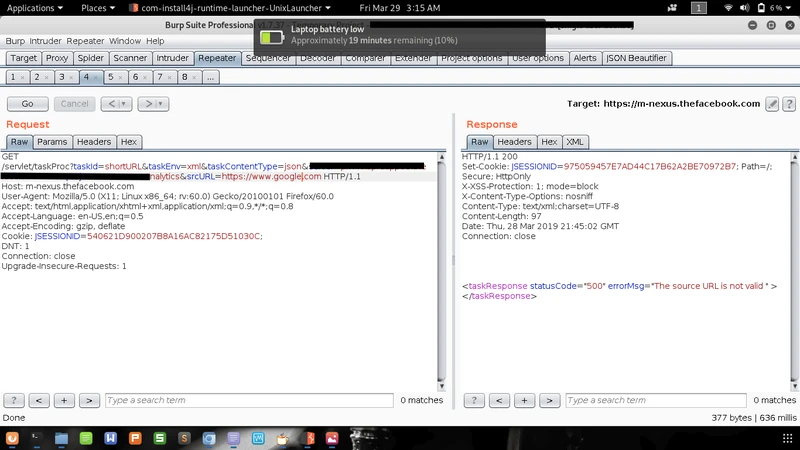
Task: Open the Repeater menu in menu bar
Action: point(85,41)
